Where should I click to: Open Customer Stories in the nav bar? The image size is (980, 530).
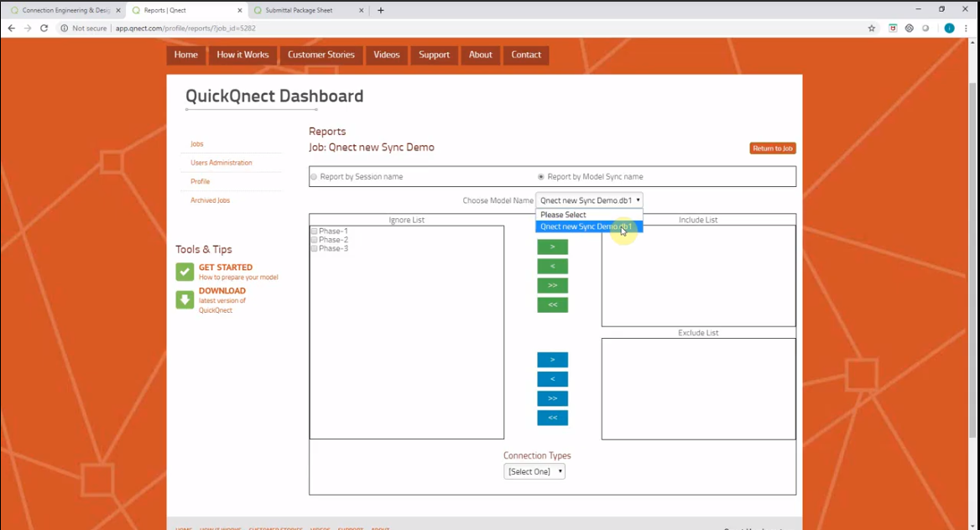[x=321, y=55]
